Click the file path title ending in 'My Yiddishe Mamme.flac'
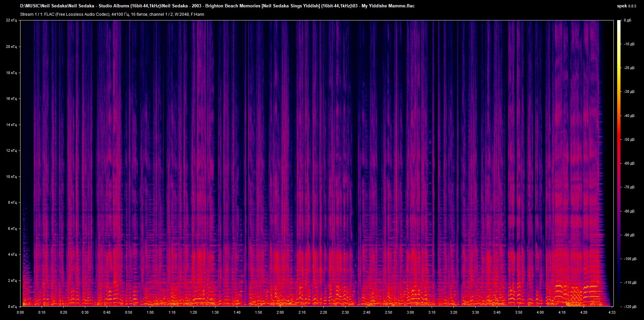Viewport: 644px width, 320px height. 217,6
